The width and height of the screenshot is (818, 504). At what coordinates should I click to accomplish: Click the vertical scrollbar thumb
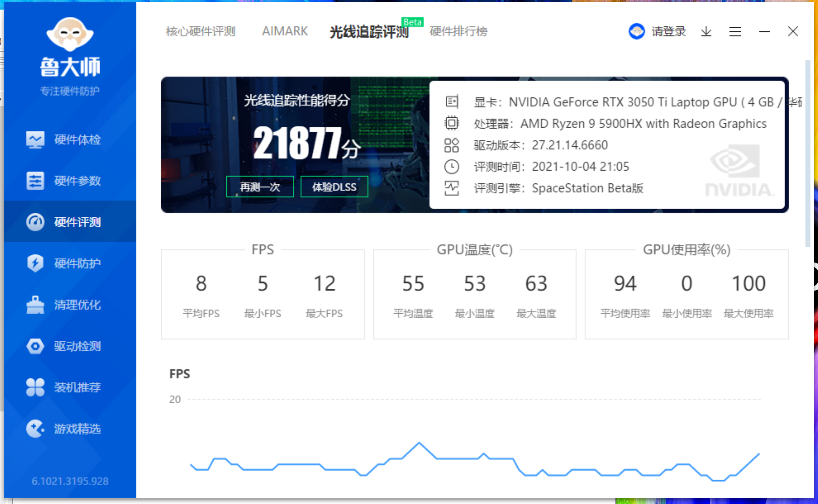coord(807,153)
